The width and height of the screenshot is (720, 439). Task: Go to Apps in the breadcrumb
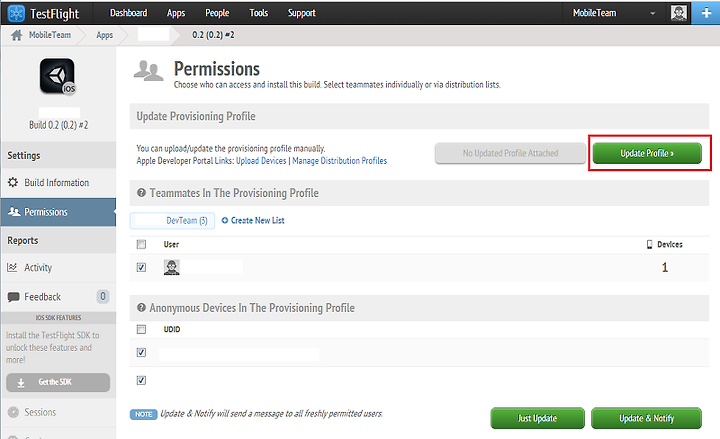coord(105,35)
